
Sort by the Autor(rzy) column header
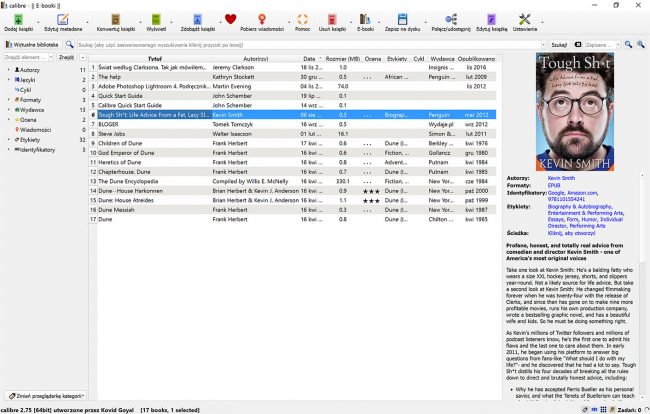tap(255, 59)
